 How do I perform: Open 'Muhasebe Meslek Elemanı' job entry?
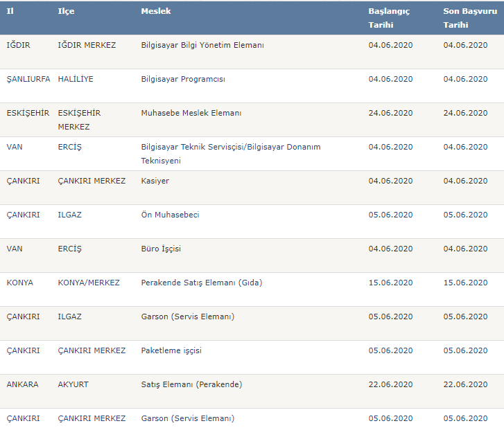click(x=191, y=113)
